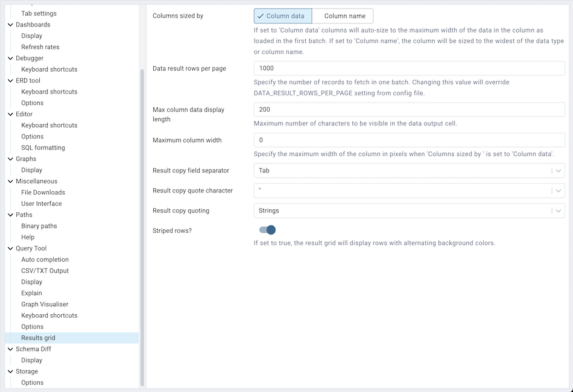Open the Result copy field separator dropdown

[x=557, y=170]
